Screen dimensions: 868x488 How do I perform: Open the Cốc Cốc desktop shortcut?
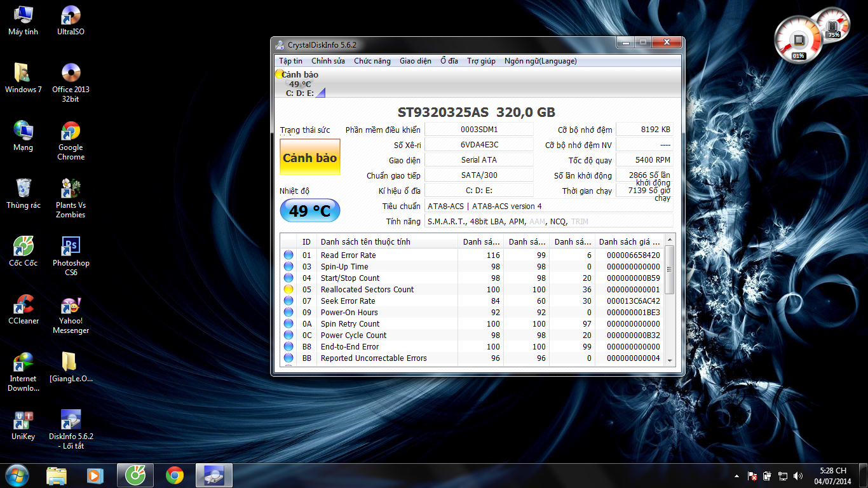pos(24,252)
